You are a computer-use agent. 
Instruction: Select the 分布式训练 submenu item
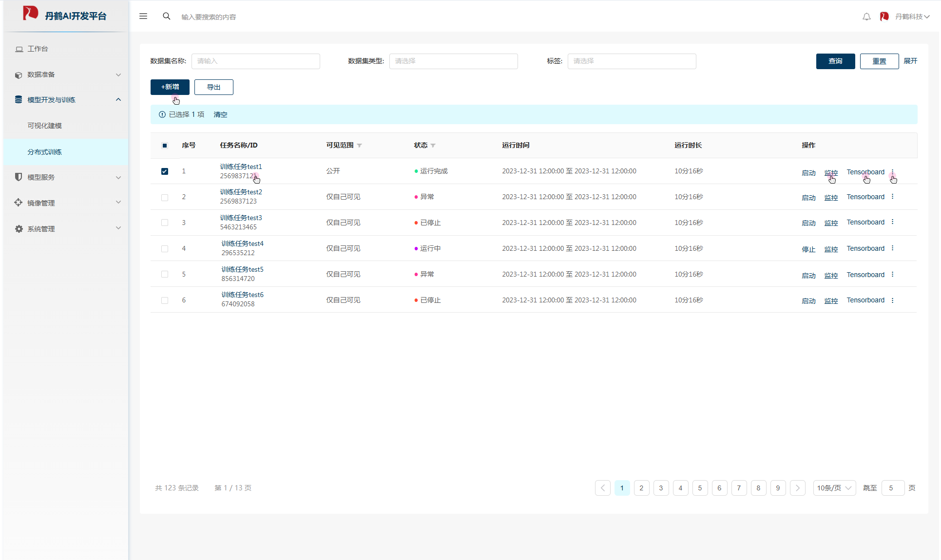tap(66, 152)
